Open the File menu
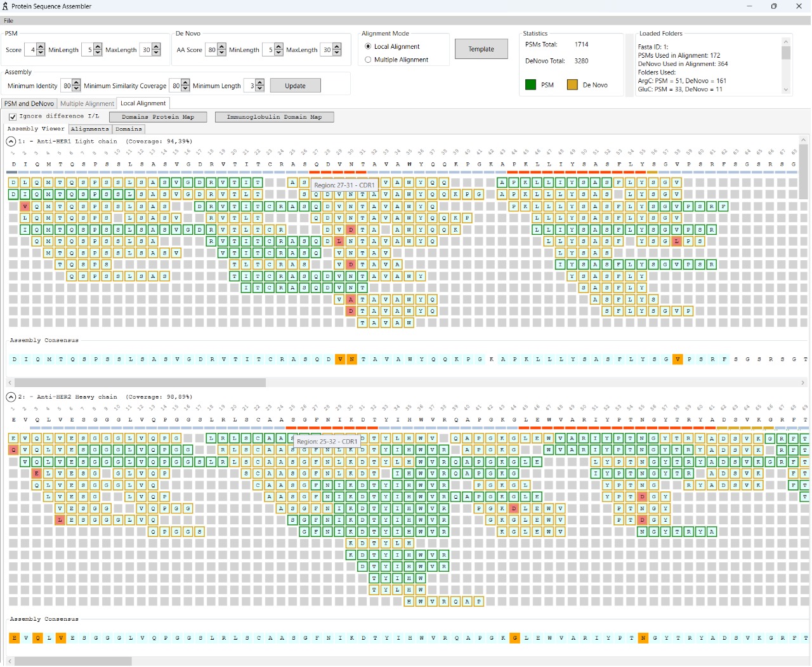The image size is (812, 667). click(x=8, y=20)
